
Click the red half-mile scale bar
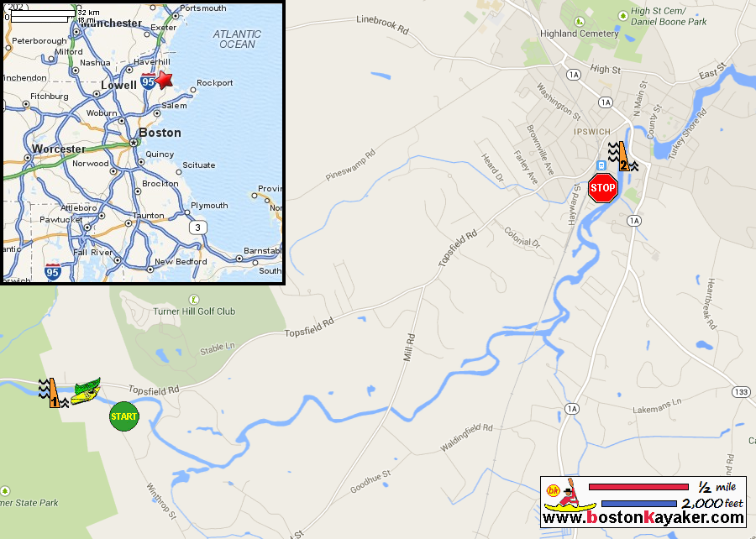(x=638, y=487)
